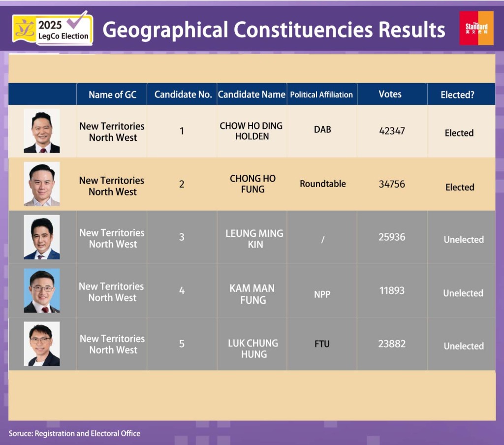Click the "Roundtable" affiliation cell
This screenshot has height=445, width=504.
(322, 184)
